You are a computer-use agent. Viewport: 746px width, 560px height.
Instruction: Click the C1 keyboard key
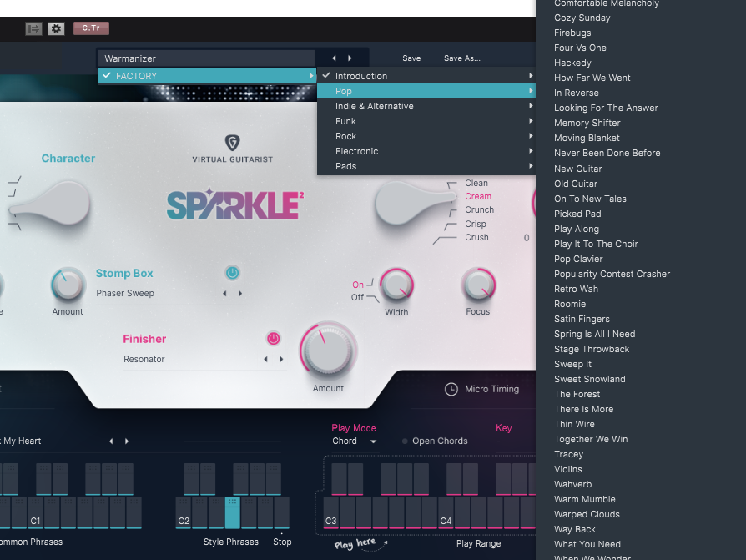pos(36,513)
